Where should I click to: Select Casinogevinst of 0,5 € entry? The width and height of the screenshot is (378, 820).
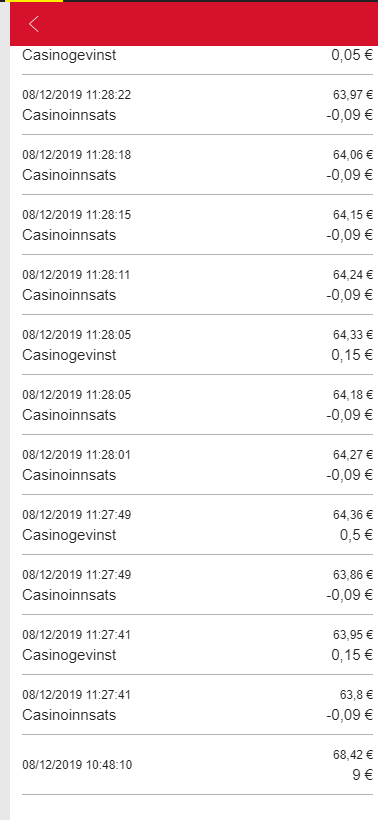pyautogui.click(x=198, y=525)
